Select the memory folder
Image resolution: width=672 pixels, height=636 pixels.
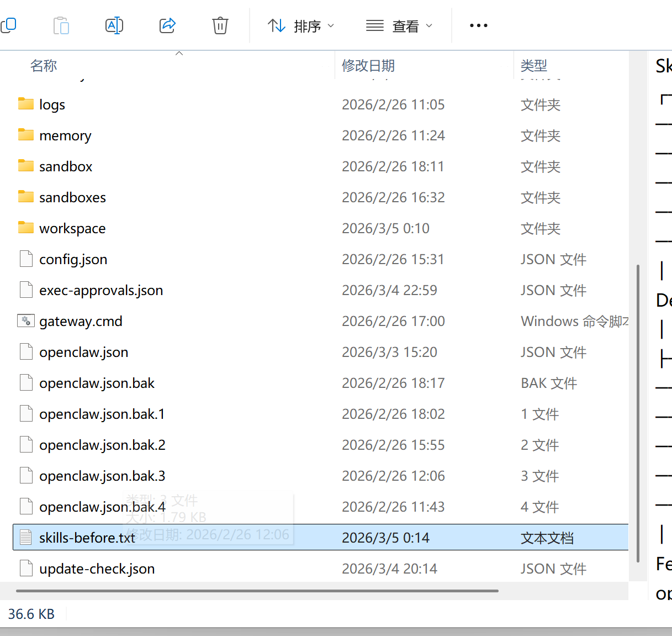point(65,135)
